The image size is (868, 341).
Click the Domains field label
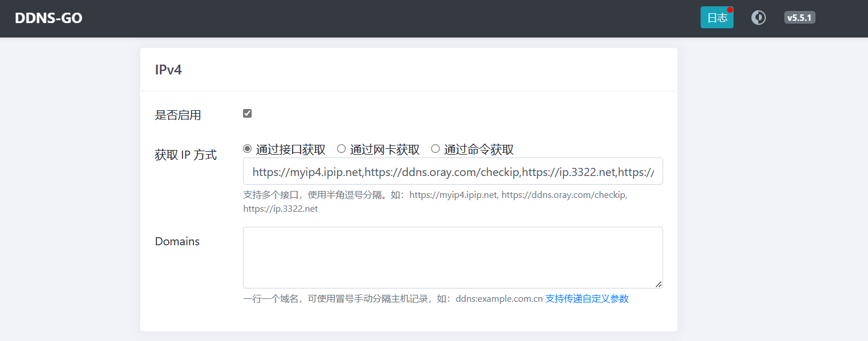177,241
